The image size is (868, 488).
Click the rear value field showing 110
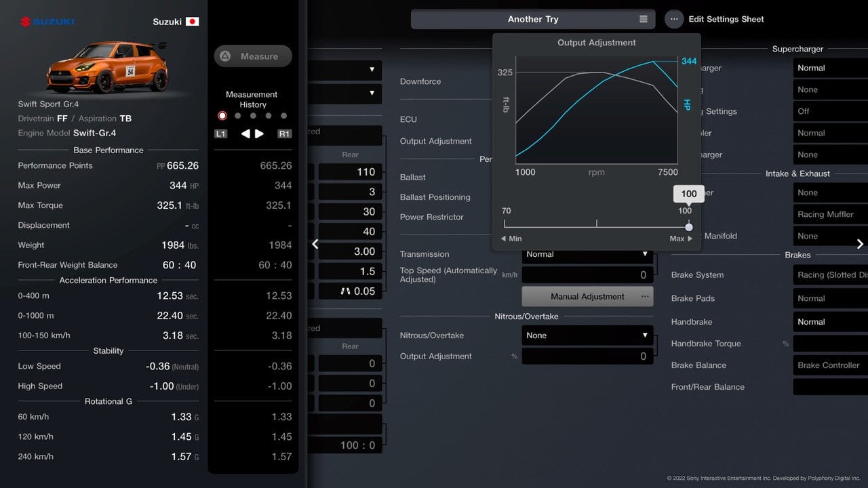(350, 172)
